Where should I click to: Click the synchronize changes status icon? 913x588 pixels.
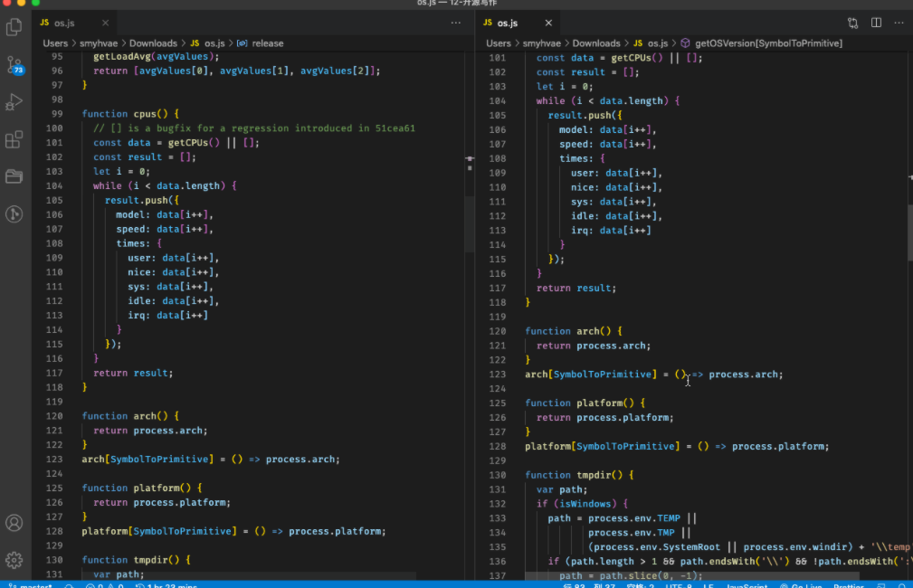pyautogui.click(x=70, y=585)
